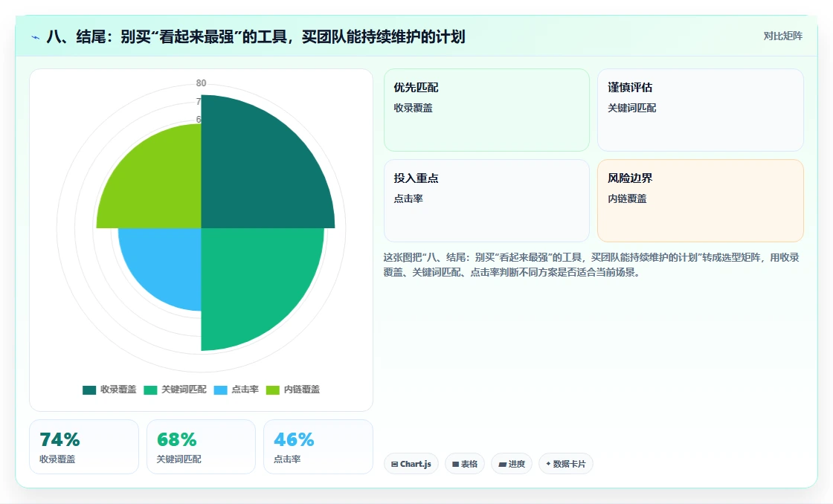Image resolution: width=833 pixels, height=504 pixels.
Task: Click the icon inside the 表格 tag
Action: point(455,464)
